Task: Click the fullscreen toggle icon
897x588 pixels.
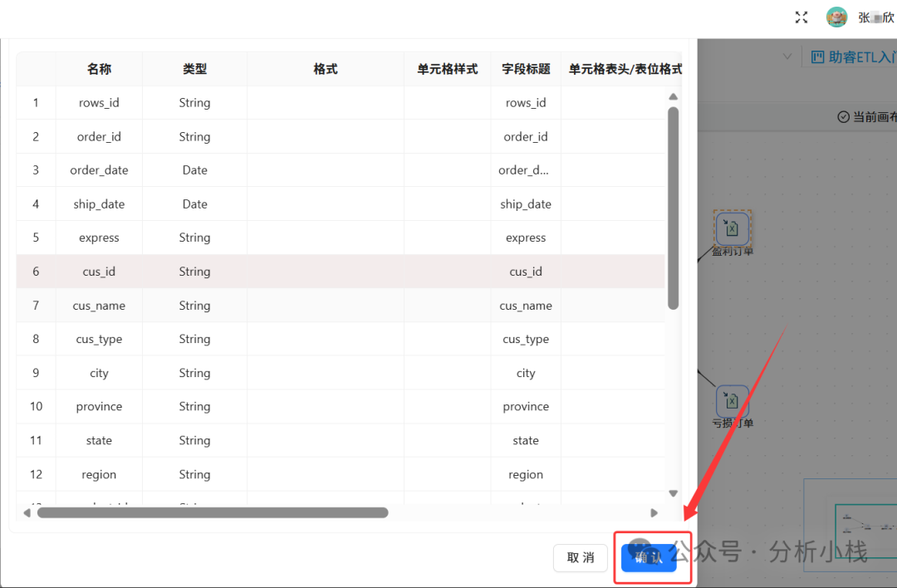Action: point(801,17)
